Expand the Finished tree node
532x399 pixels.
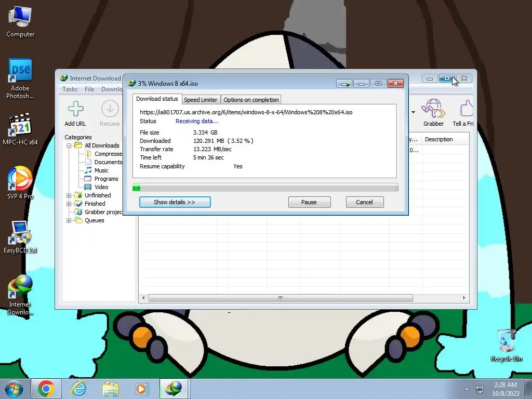pos(69,204)
